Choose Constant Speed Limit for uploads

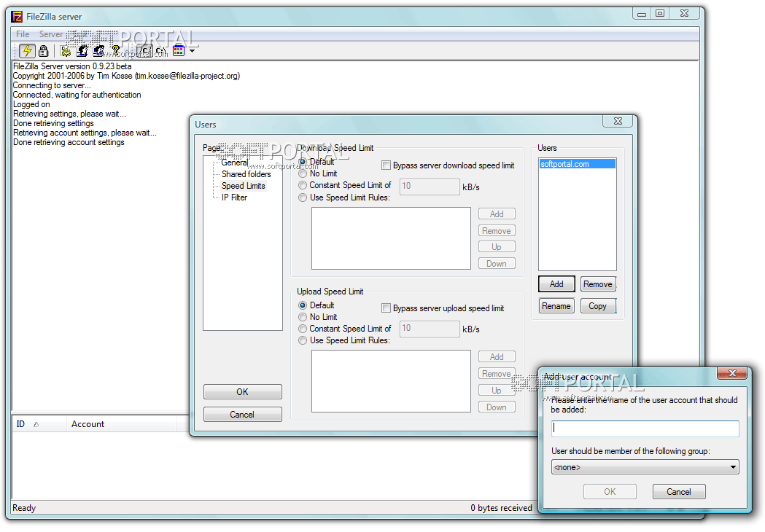(303, 329)
